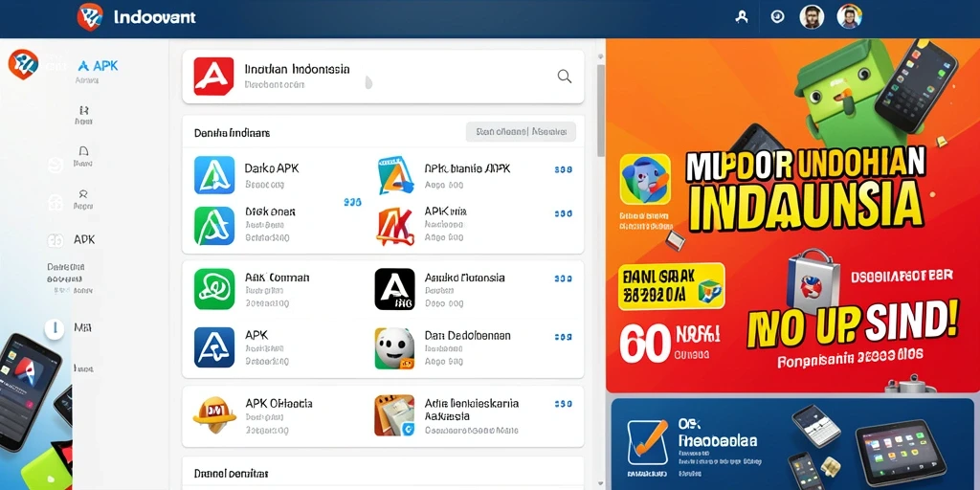Click blue price link beside Dick anan
Screen dimensions: 980x490
coord(352,203)
